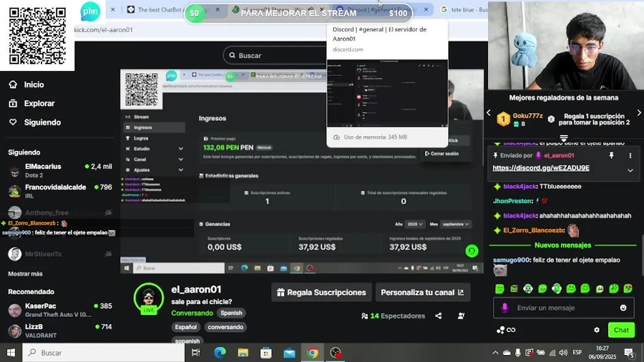Select the conversando tag
Screen dimensions: 644x362
pyautogui.click(x=225, y=327)
